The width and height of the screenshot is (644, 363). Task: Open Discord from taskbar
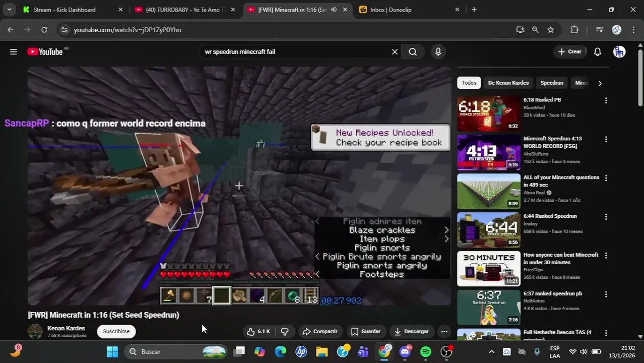pyautogui.click(x=405, y=351)
